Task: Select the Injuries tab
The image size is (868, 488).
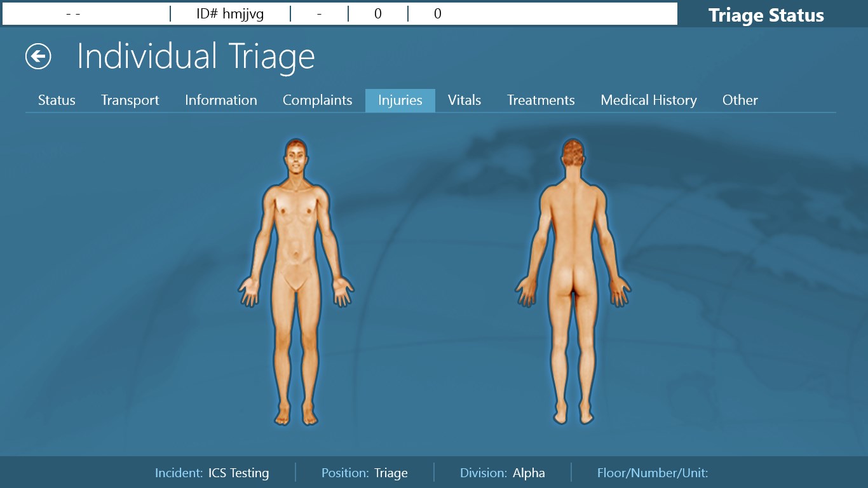Action: pos(400,100)
